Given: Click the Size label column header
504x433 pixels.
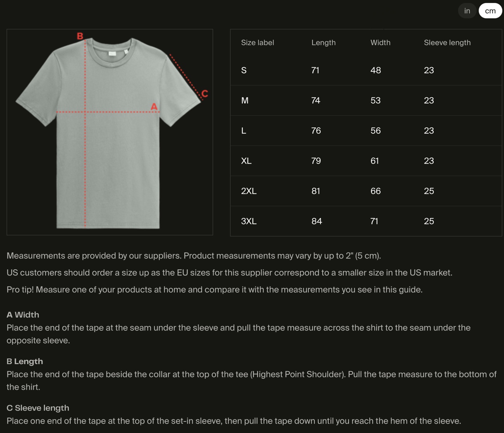Looking at the screenshot, I should 257,43.
